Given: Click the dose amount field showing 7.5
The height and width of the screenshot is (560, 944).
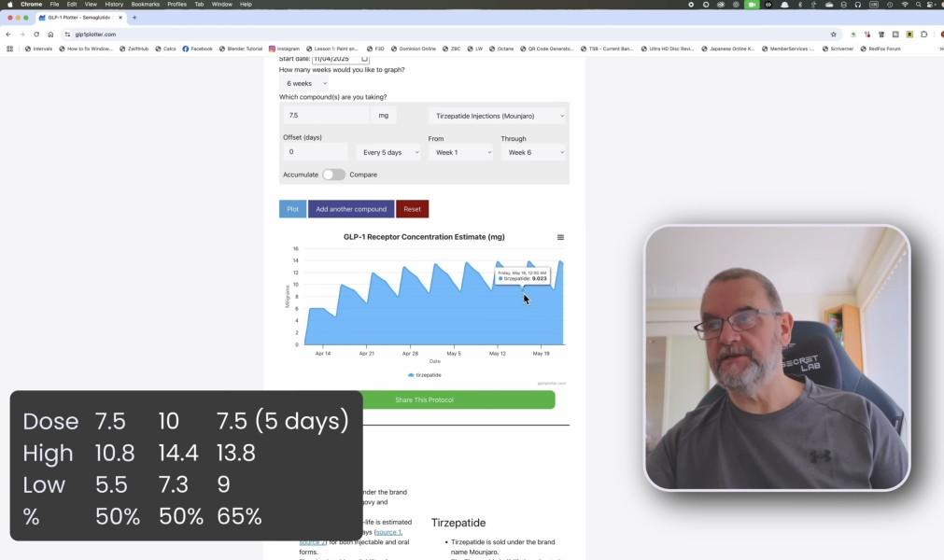Looking at the screenshot, I should coord(325,116).
